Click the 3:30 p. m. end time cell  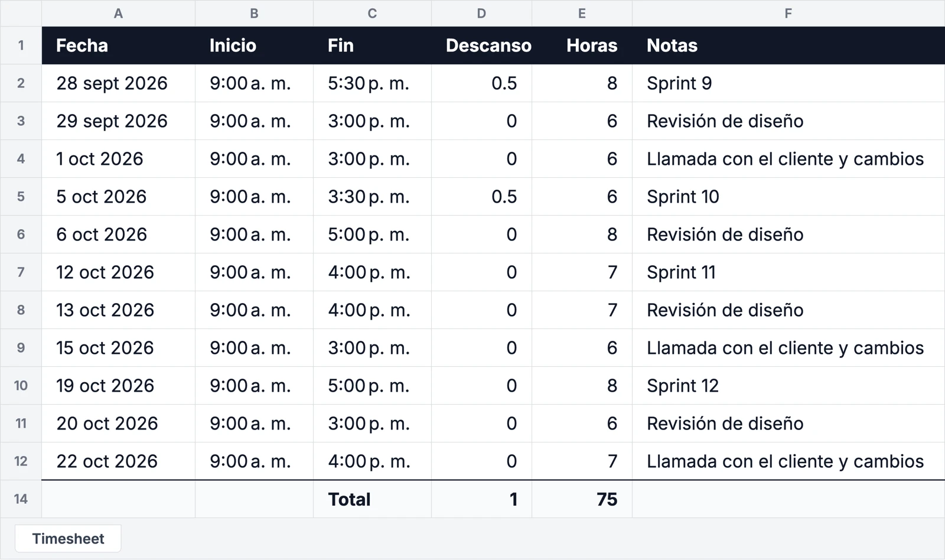point(372,197)
